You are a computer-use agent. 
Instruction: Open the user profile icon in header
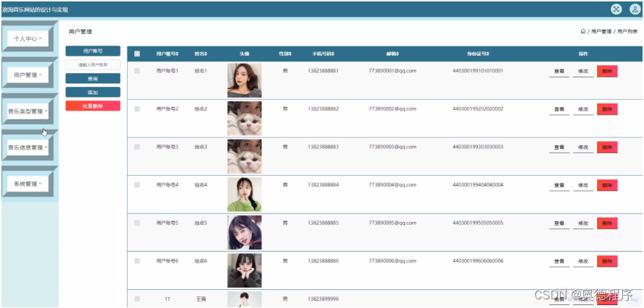pos(635,9)
